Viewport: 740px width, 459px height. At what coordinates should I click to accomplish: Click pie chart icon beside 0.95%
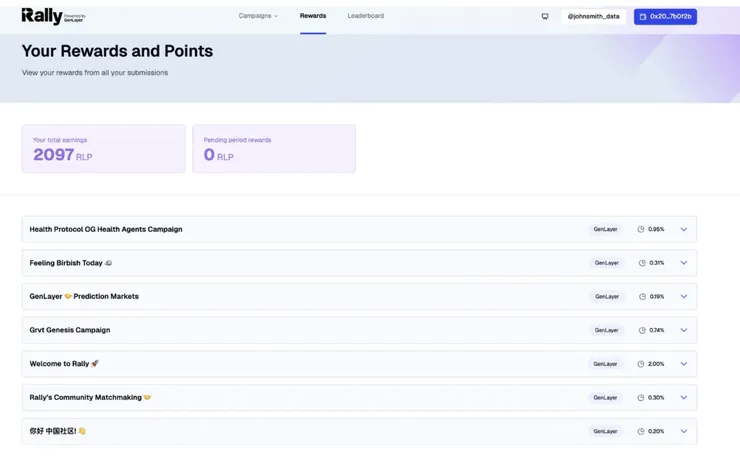[641, 229]
